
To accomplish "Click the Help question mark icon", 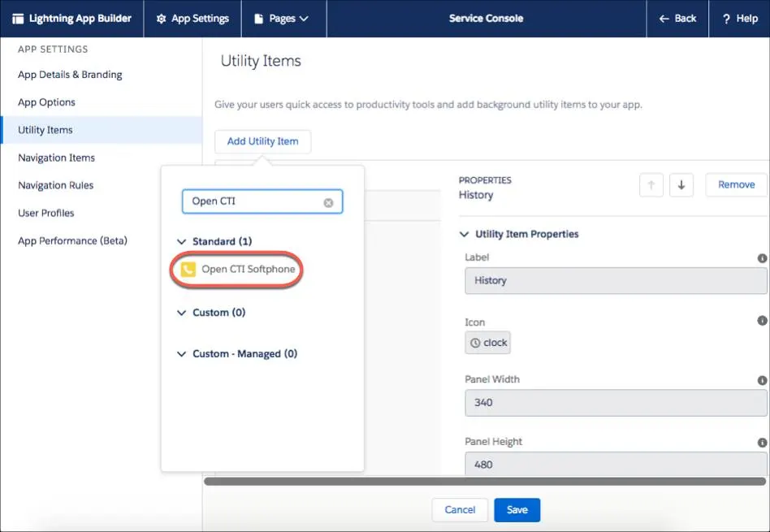I will [726, 19].
